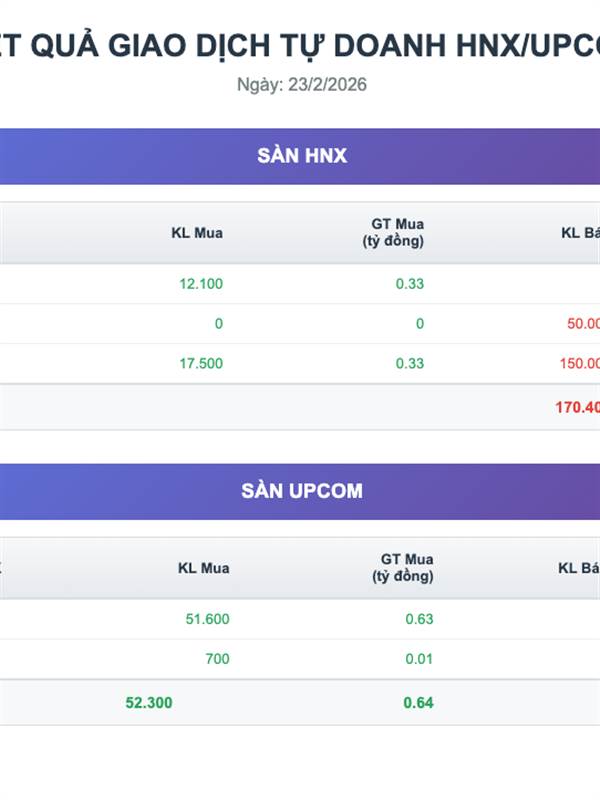This screenshot has height=800, width=600.
Task: Click the page title heading text
Action: click(302, 45)
